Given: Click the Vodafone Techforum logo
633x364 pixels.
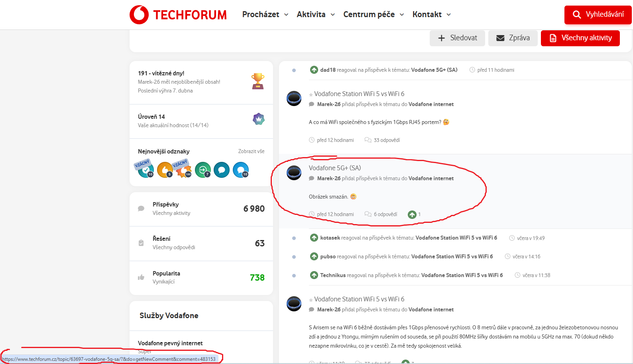Looking at the screenshot, I should pos(178,15).
